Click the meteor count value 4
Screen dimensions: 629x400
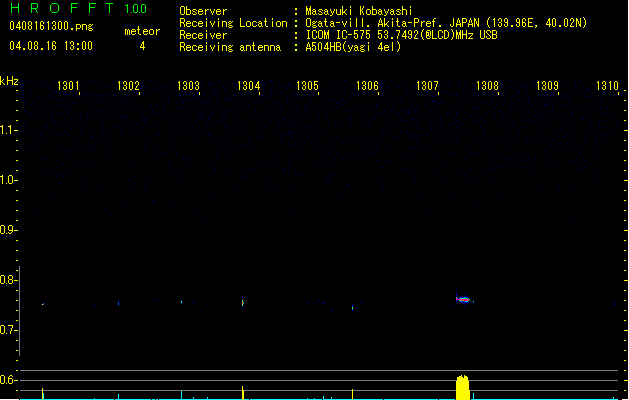coord(142,46)
